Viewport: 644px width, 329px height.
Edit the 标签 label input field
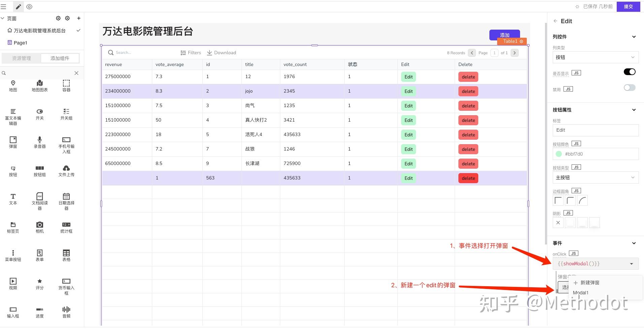tap(595, 130)
